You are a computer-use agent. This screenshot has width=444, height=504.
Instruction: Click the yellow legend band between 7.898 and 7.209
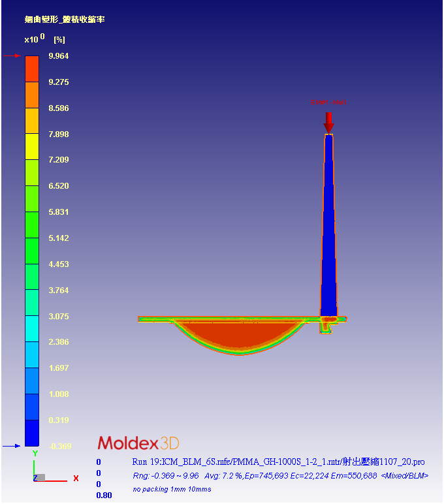(x=32, y=147)
